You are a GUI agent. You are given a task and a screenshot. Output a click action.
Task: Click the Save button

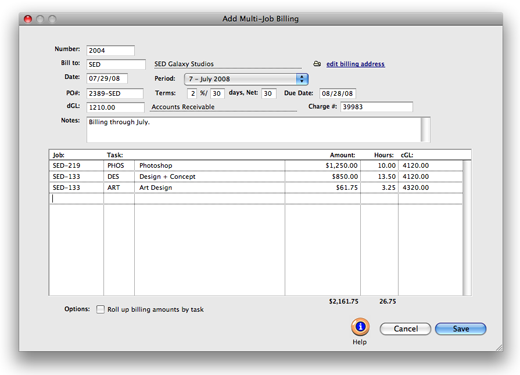pos(461,329)
